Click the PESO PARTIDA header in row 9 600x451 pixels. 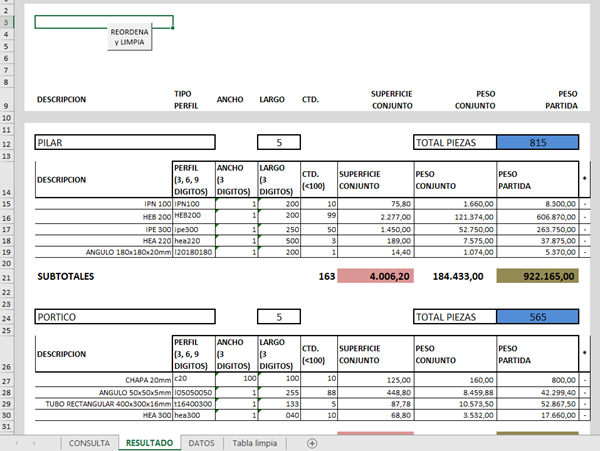pyautogui.click(x=561, y=99)
